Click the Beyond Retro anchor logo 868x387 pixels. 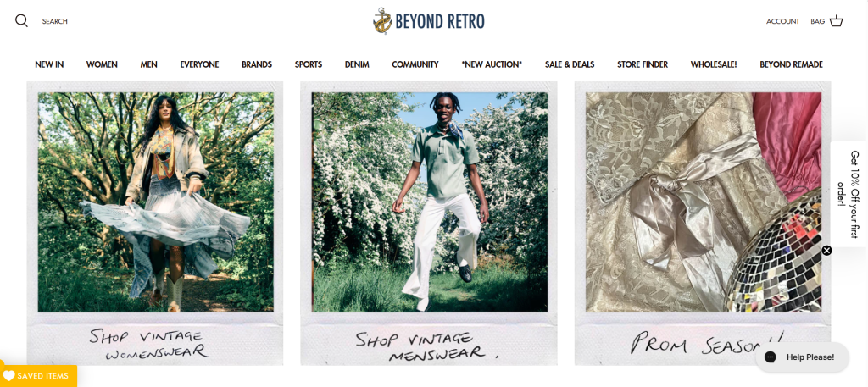point(382,21)
